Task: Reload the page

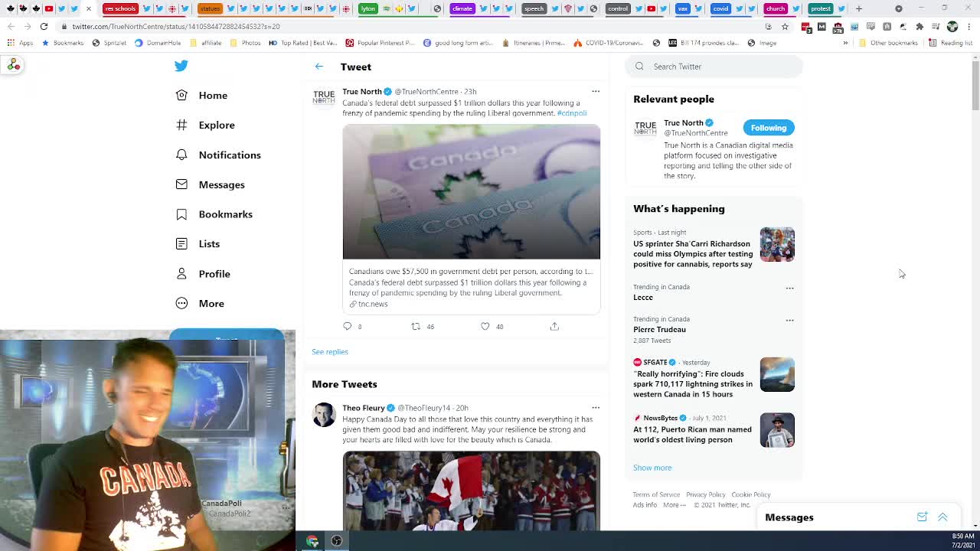Action: tap(44, 26)
